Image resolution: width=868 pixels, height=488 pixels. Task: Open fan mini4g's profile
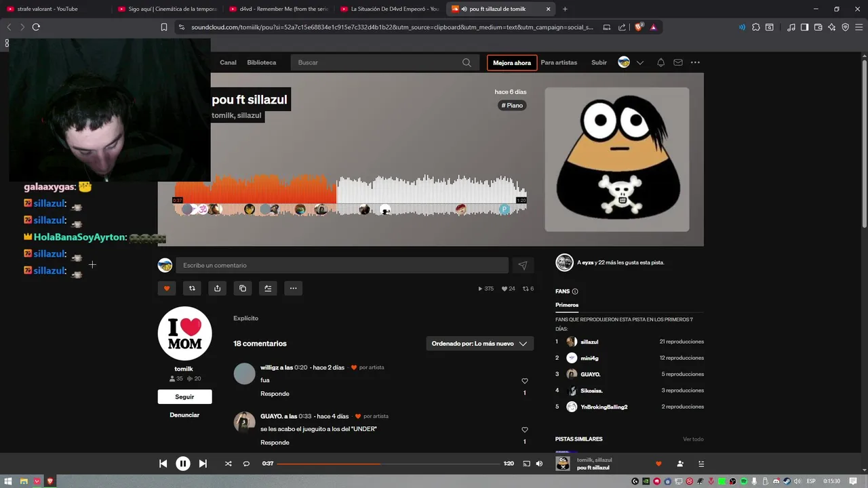pyautogui.click(x=589, y=358)
